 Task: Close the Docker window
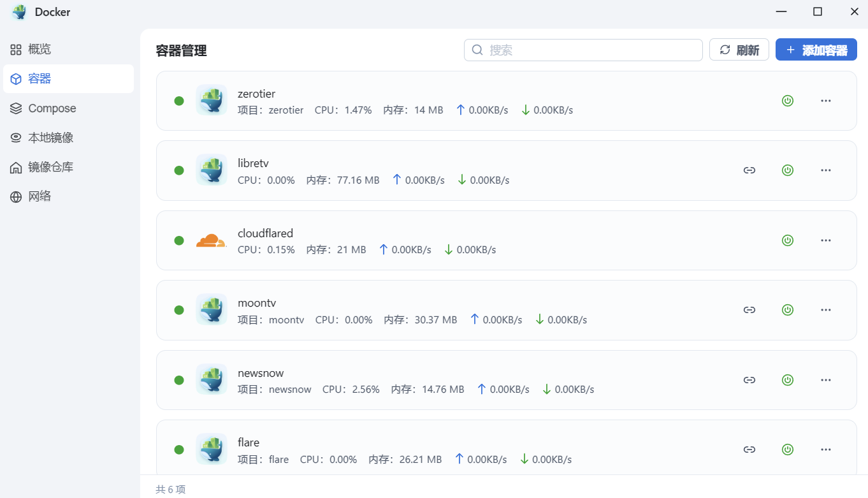[855, 11]
